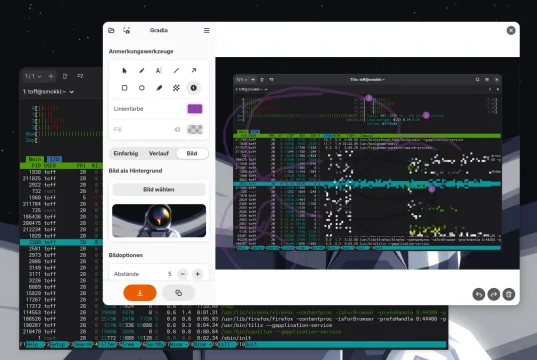The image size is (537, 360).
Task: Click F10 Quit in htop bar
Action: tap(247, 344)
